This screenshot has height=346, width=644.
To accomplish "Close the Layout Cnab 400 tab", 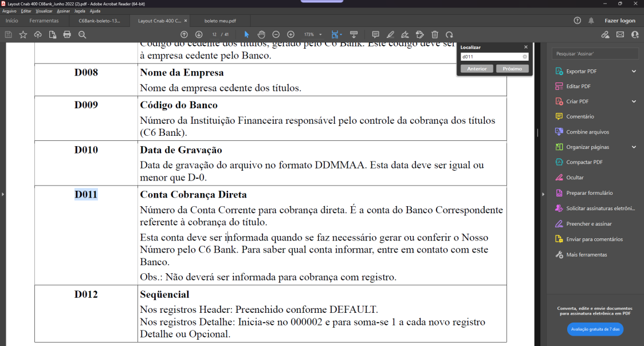I will [186, 21].
